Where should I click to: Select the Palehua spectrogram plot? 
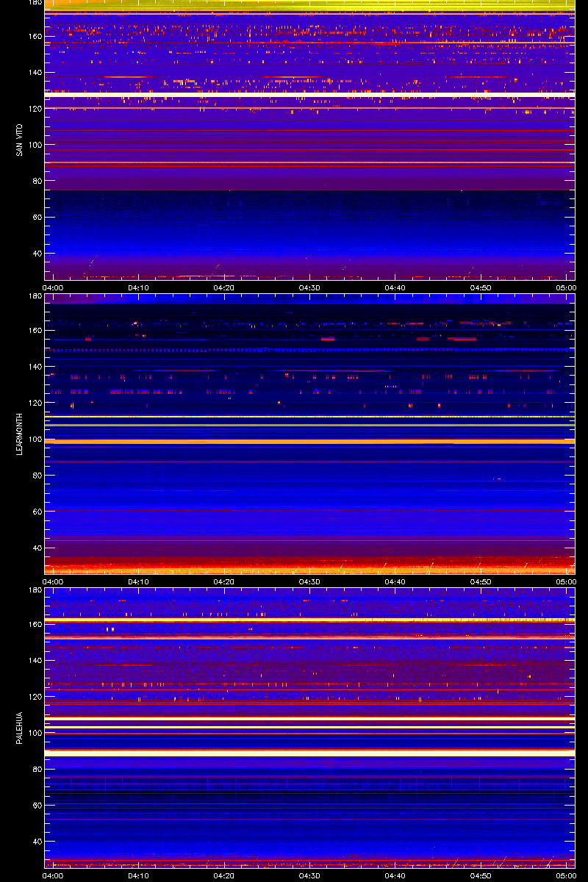point(309,728)
